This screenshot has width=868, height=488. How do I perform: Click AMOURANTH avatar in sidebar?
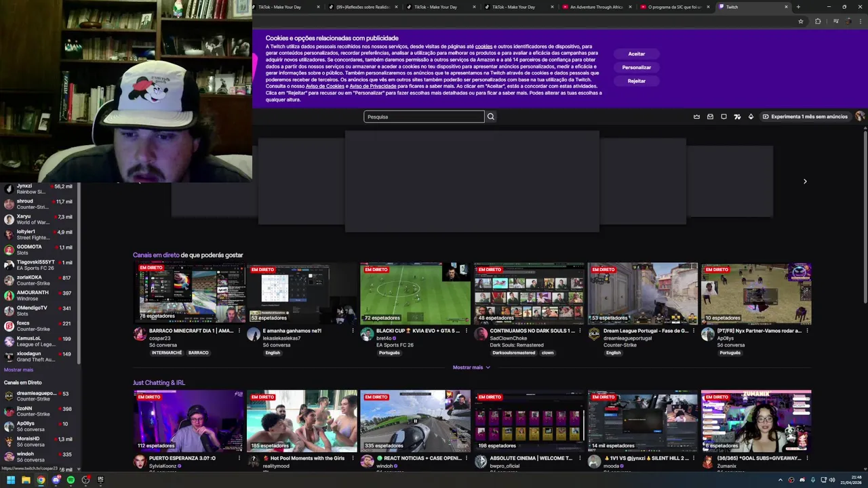click(x=9, y=296)
